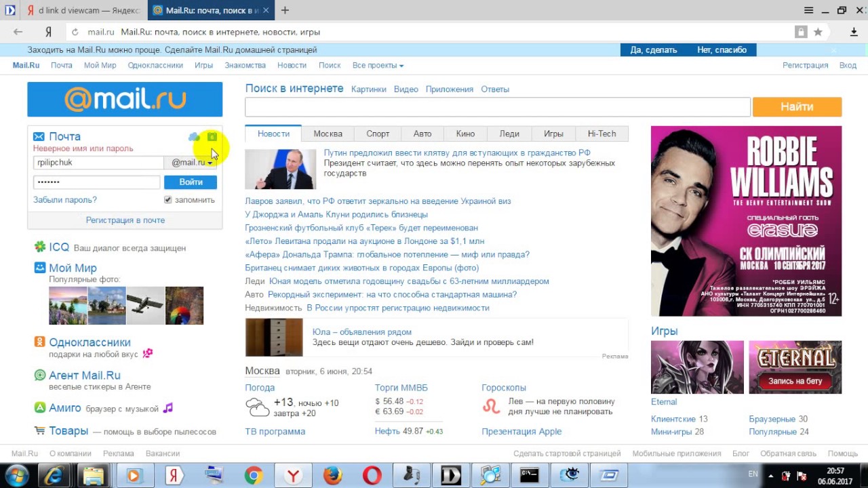Switch to the Москва news tab
This screenshot has height=488, width=868.
click(328, 134)
